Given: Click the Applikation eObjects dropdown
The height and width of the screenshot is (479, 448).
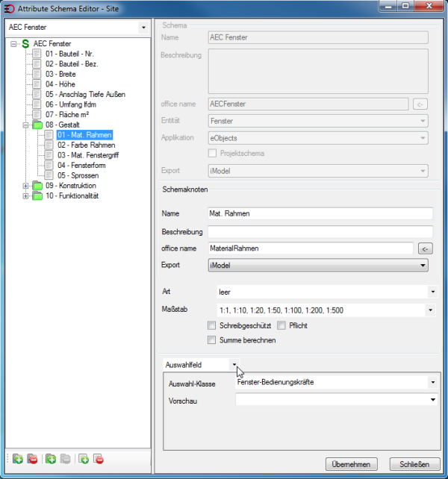Looking at the screenshot, I should tap(318, 138).
